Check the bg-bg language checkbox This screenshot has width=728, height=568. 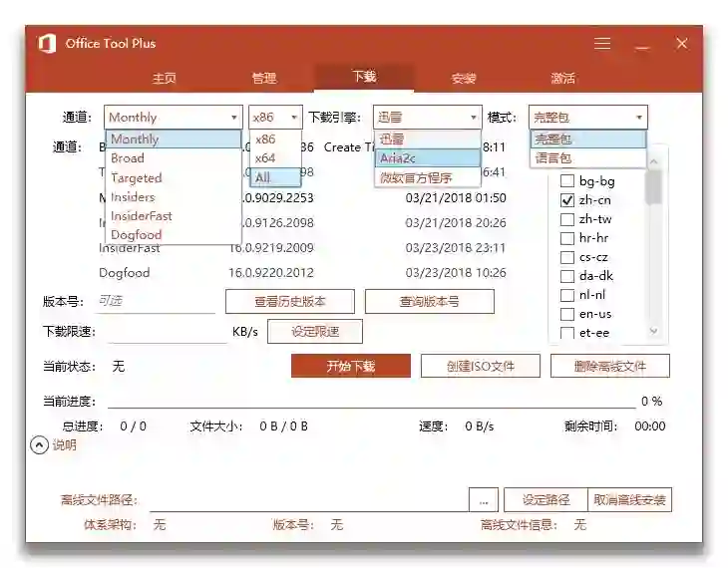click(567, 181)
